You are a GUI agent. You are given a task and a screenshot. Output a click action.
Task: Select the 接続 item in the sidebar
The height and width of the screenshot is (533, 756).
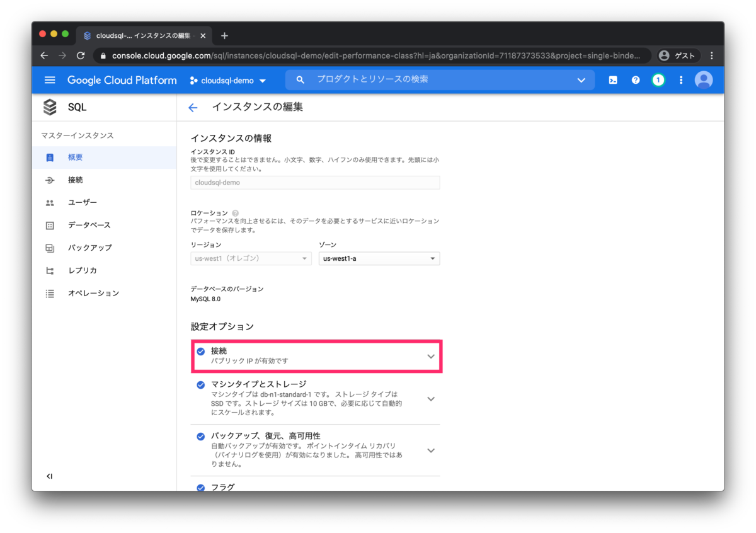(76, 180)
